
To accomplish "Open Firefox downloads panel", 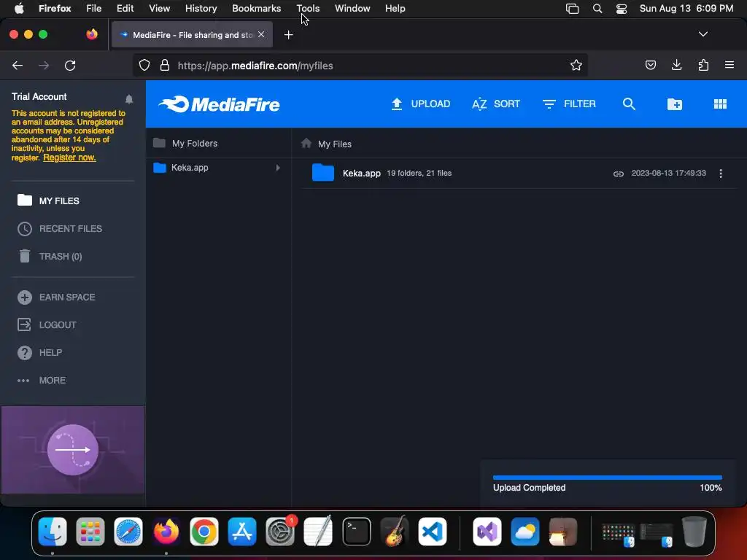I will point(676,65).
